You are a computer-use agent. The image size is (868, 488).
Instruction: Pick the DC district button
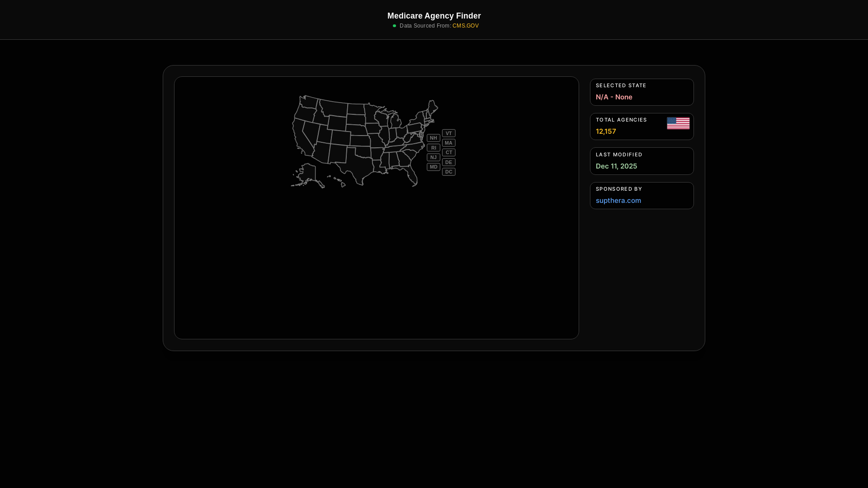click(x=449, y=172)
